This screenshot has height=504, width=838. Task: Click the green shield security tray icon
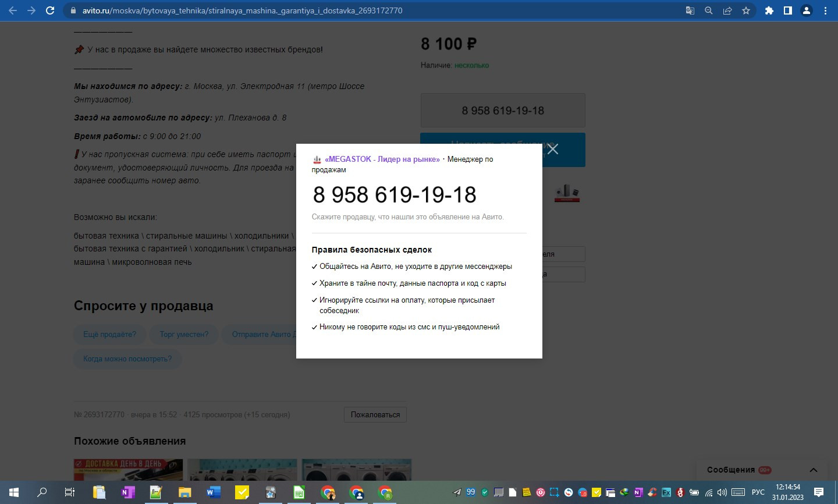click(x=485, y=492)
